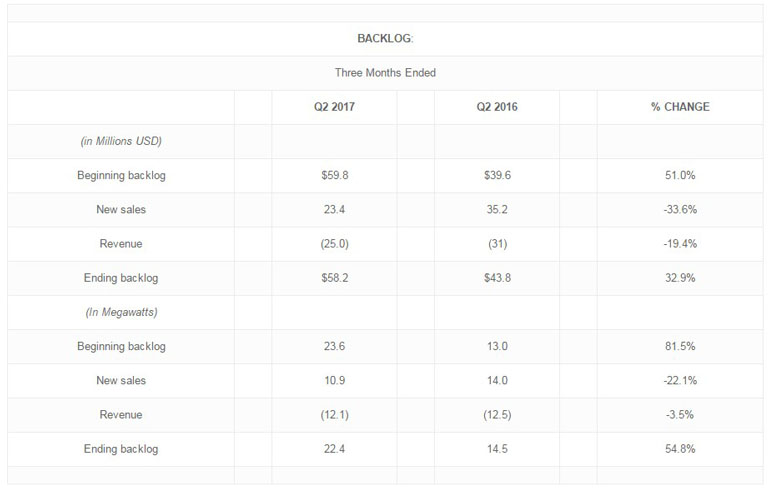Viewport: 769px width, 490px height.
Task: Click the BACKLOG table title
Action: (x=385, y=39)
